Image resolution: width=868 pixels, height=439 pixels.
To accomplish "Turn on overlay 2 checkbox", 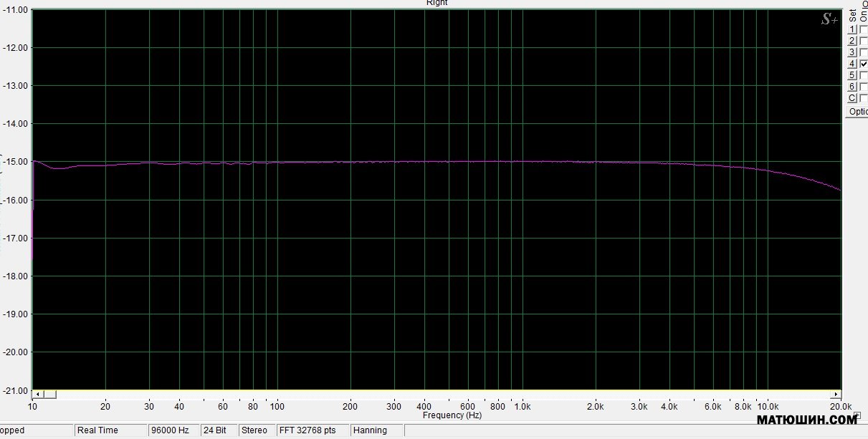I will (x=864, y=41).
